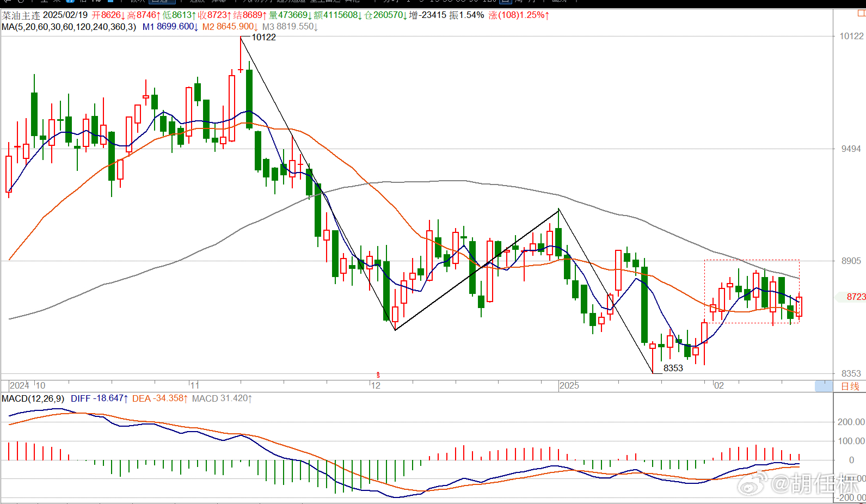The height and width of the screenshot is (504, 866).
Task: Select the date 2025/02/19 in header
Action: pos(65,15)
